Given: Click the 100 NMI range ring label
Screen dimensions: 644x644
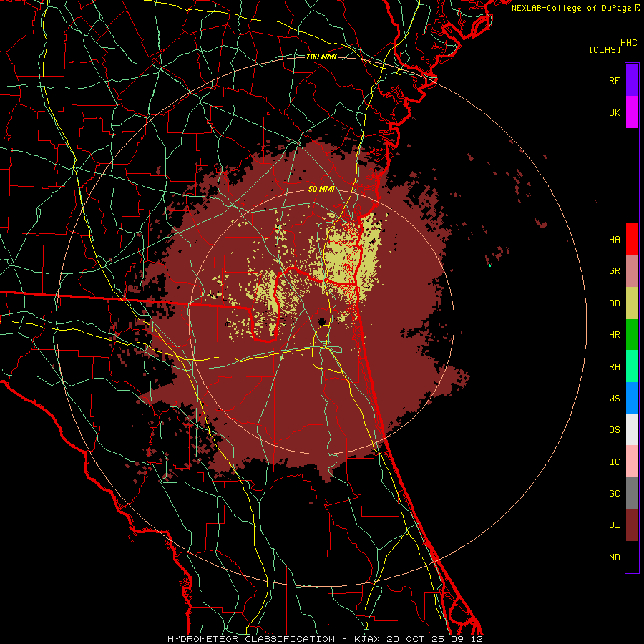Looking at the screenshot, I should coord(321,57).
